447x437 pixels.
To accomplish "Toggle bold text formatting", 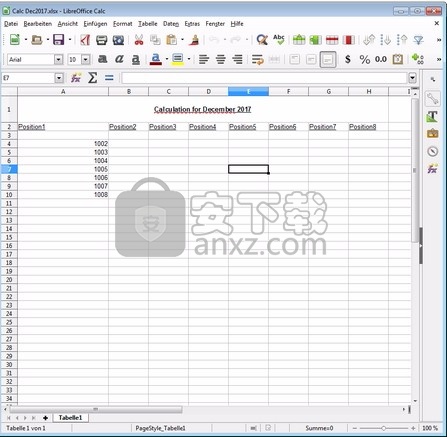I will (x=102, y=59).
